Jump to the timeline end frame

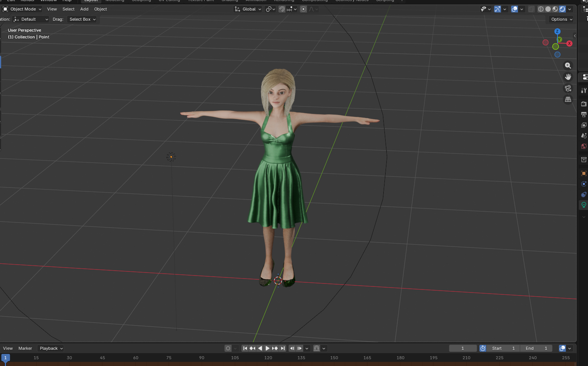click(282, 348)
